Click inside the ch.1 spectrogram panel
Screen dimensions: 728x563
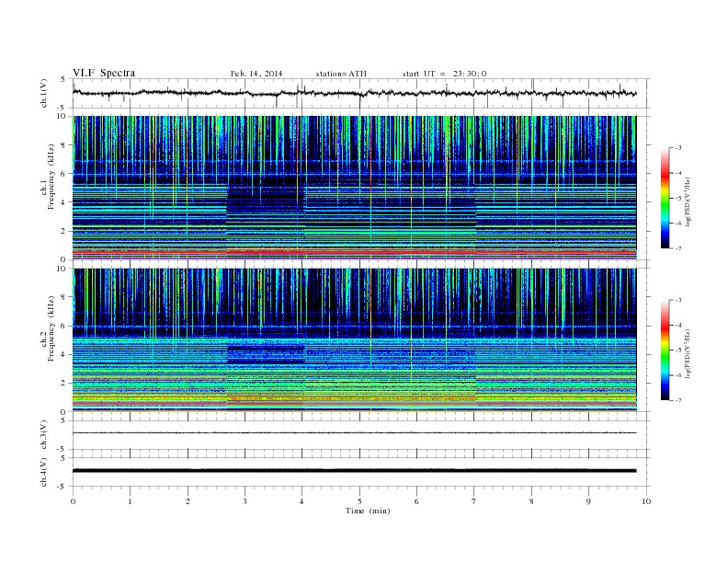coord(354,188)
